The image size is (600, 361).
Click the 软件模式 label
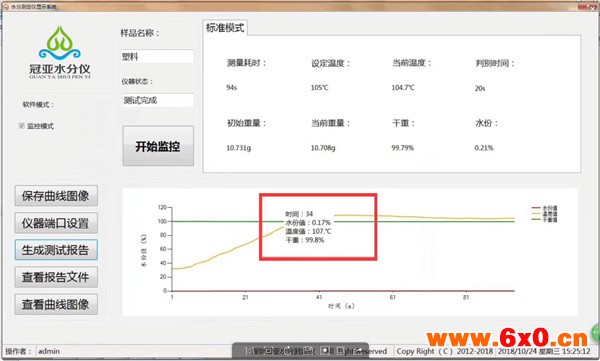pos(38,105)
